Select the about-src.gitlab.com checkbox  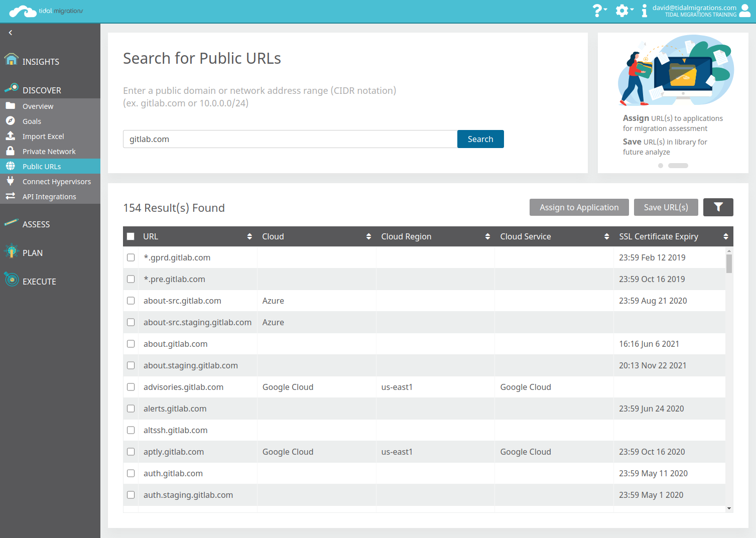pyautogui.click(x=131, y=301)
